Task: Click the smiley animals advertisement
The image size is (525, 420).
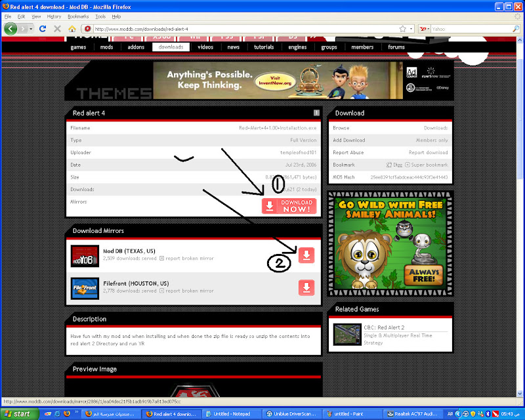Action: (390, 244)
